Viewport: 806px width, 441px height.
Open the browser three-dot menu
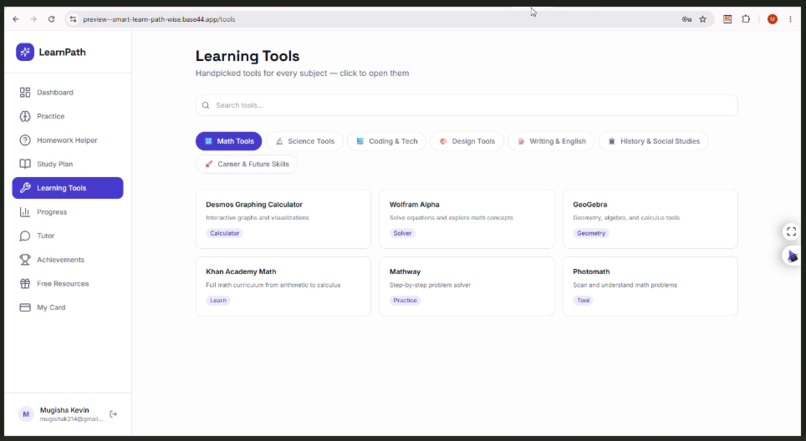791,20
